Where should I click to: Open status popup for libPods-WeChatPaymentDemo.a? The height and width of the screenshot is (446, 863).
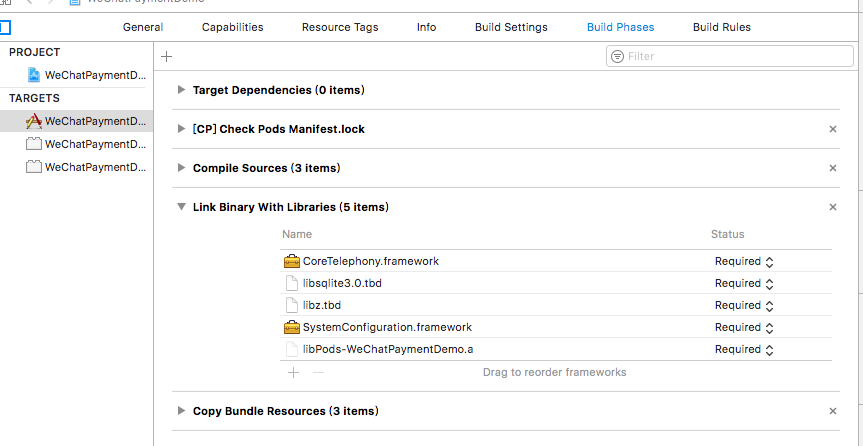[744, 349]
